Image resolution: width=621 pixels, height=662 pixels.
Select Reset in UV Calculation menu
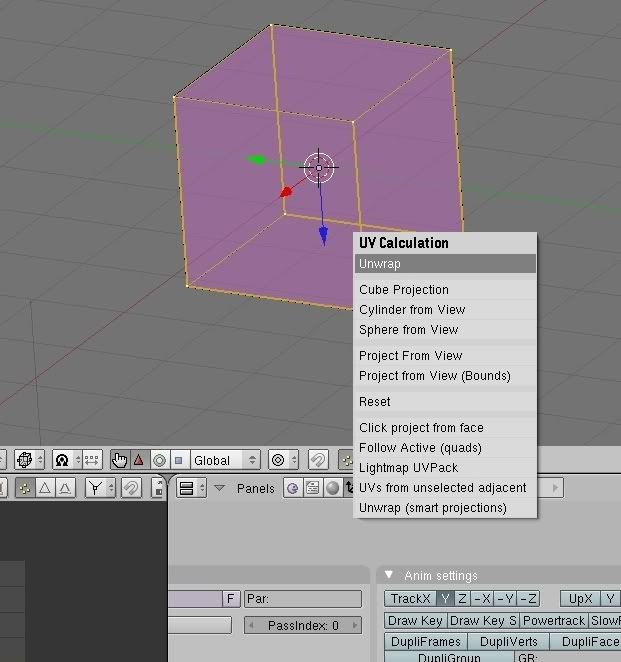[x=445, y=402]
